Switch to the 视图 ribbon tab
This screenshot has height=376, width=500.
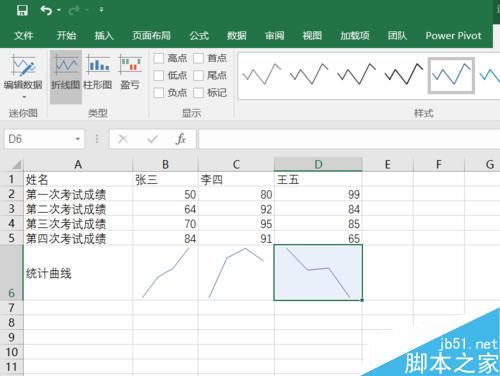pos(312,35)
